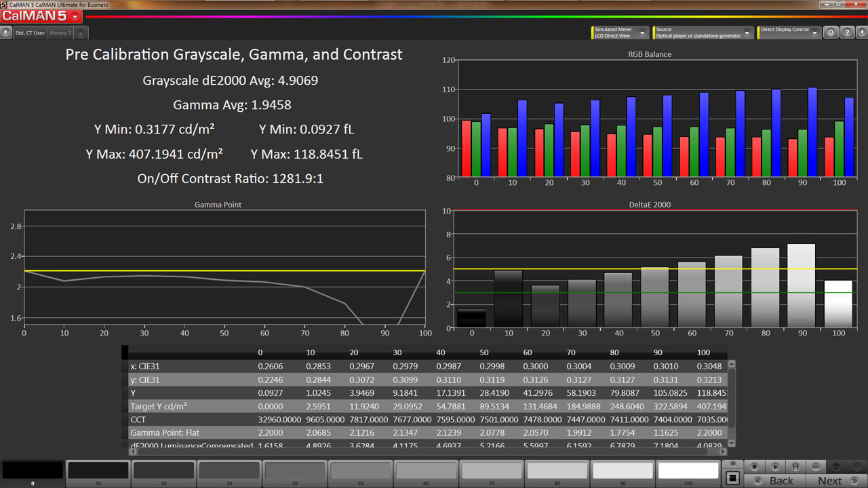Start reading series with play icon
868x488 pixels.
click(x=775, y=466)
